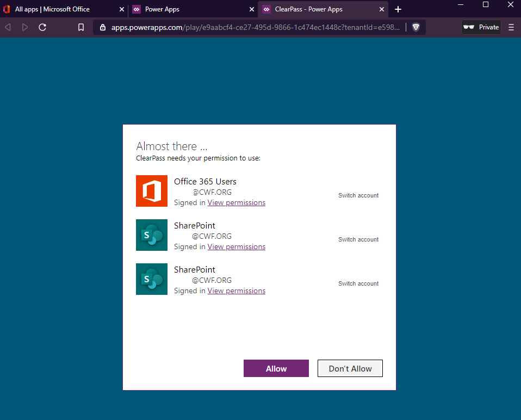The width and height of the screenshot is (521, 420).
Task: Open Brave Shields lion icon
Action: coord(415,27)
